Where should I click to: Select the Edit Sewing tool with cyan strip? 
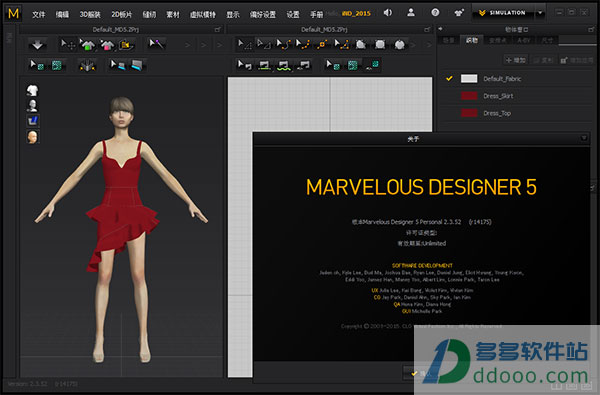117,65
